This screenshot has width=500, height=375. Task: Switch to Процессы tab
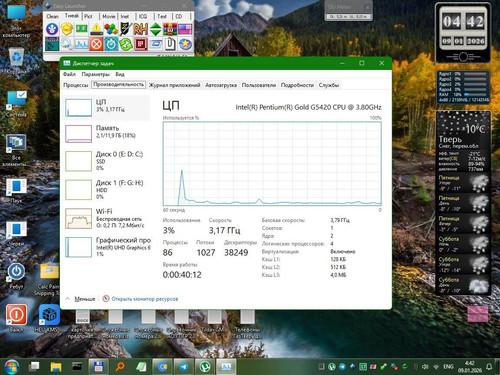pos(76,85)
